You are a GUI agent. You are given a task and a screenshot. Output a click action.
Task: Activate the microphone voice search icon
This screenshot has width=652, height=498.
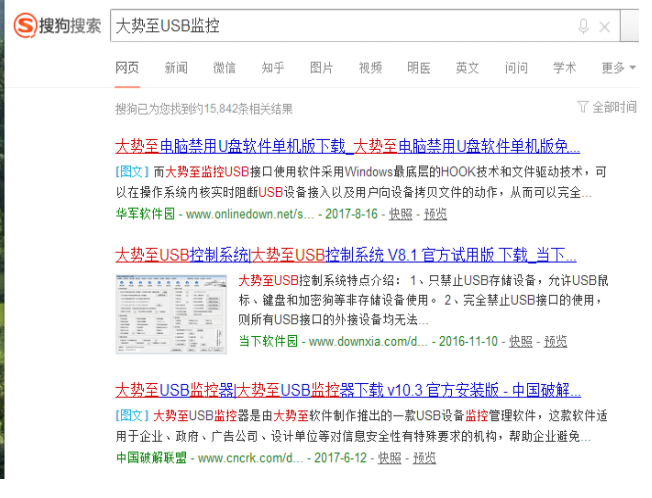pyautogui.click(x=583, y=27)
